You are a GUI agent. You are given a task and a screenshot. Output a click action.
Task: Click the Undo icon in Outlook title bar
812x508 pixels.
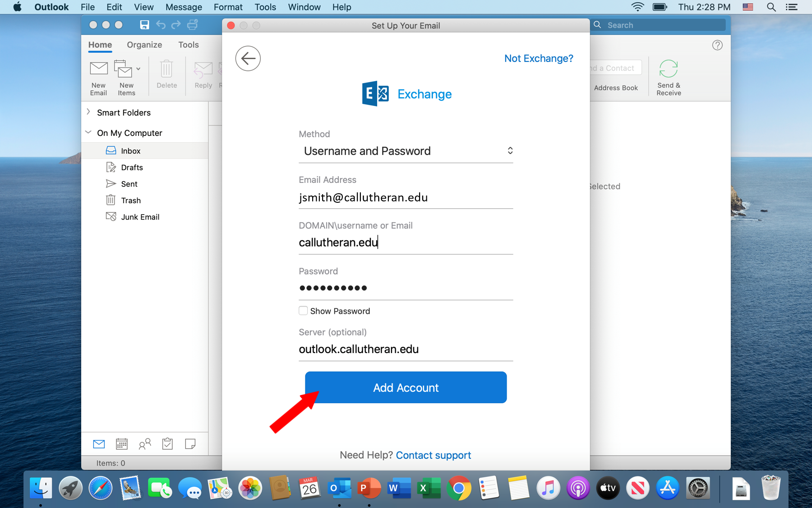click(161, 25)
